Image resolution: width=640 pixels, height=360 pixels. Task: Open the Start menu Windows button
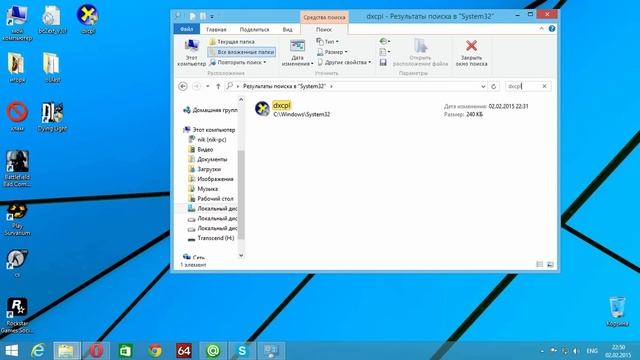click(11, 351)
